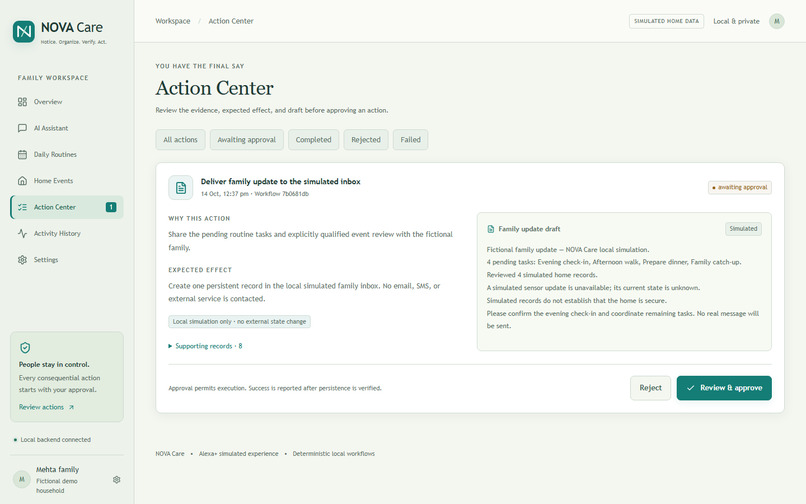Click Family update draft heading
The height and width of the screenshot is (504, 806).
click(529, 229)
